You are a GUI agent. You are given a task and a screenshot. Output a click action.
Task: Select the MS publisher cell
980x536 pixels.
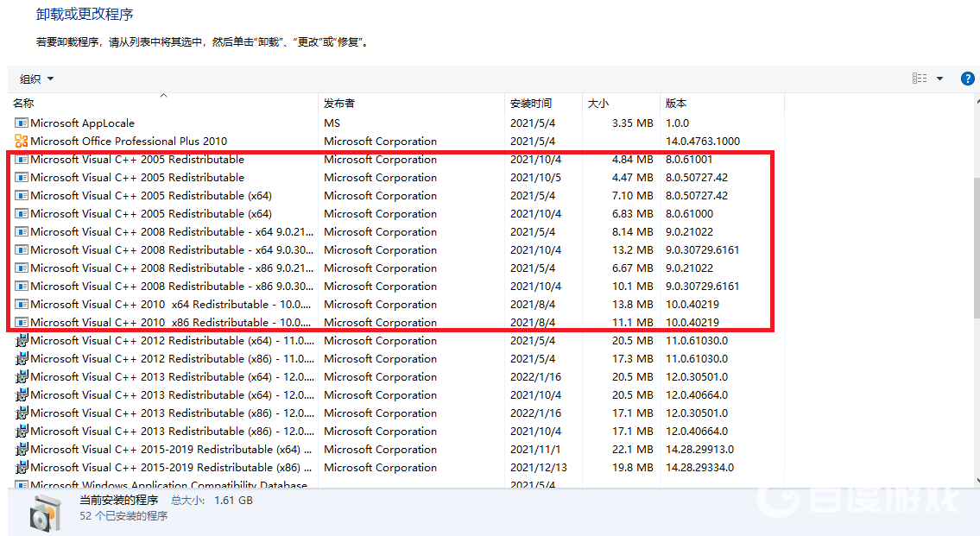[x=332, y=123]
